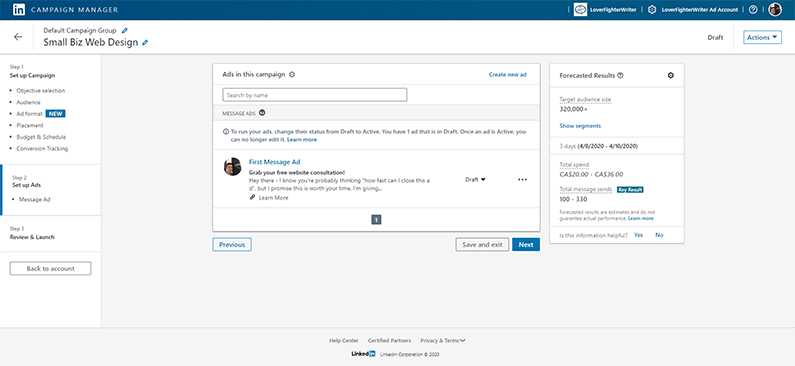Go to Audience step
This screenshot has width=795, height=366.
tap(28, 102)
